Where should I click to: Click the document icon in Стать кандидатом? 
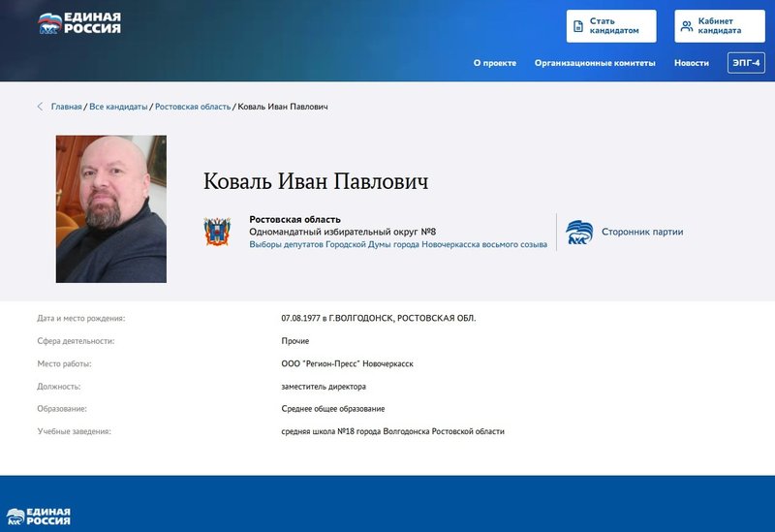click(x=577, y=26)
